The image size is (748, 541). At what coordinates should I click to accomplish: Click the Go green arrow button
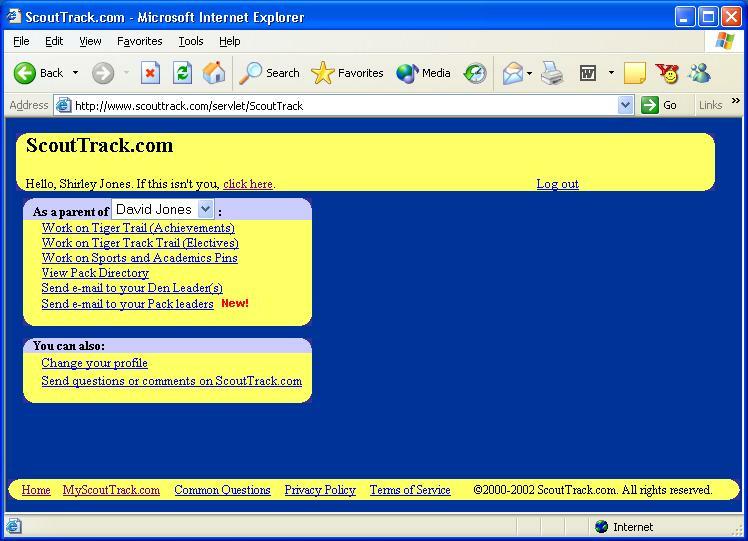click(659, 105)
